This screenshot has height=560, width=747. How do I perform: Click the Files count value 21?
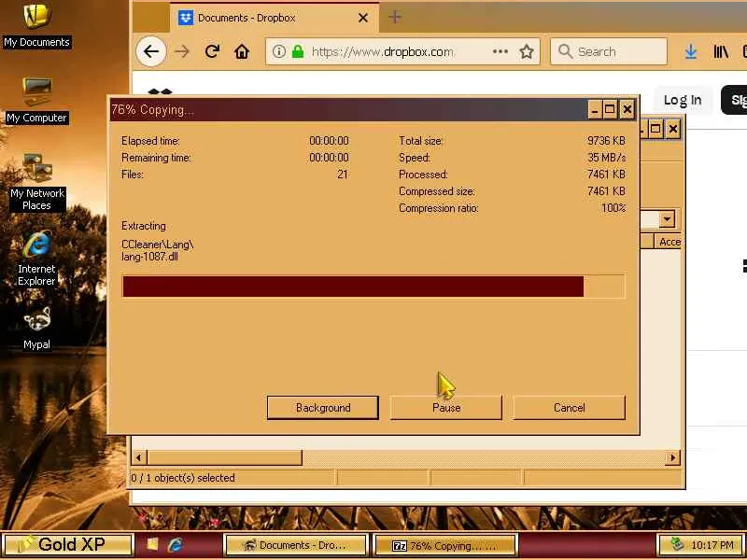tap(342, 175)
